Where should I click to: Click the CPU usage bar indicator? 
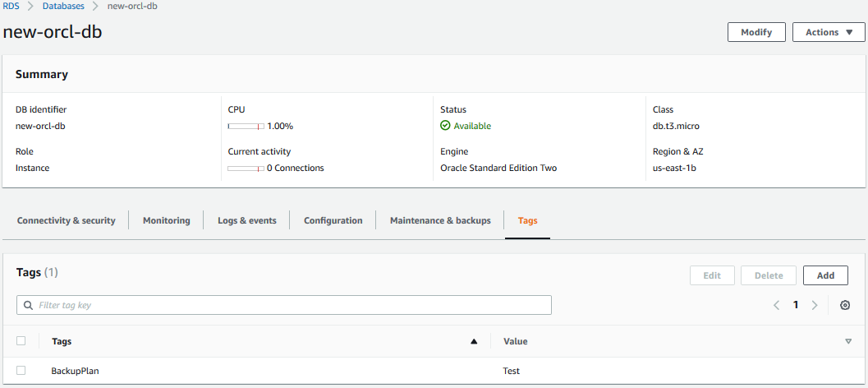pyautogui.click(x=246, y=126)
